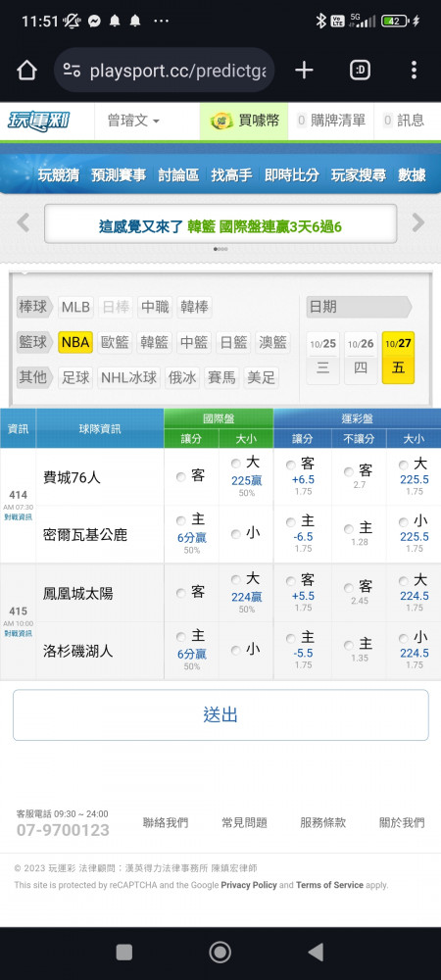The width and height of the screenshot is (441, 980).
Task: Select 國際盤 主 6分贏 for 密爾瓦基公鹿
Action: (181, 520)
